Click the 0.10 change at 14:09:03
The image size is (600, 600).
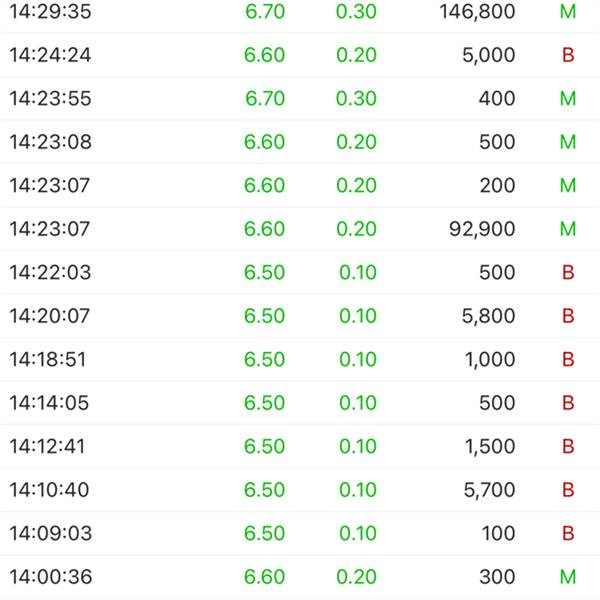358,533
